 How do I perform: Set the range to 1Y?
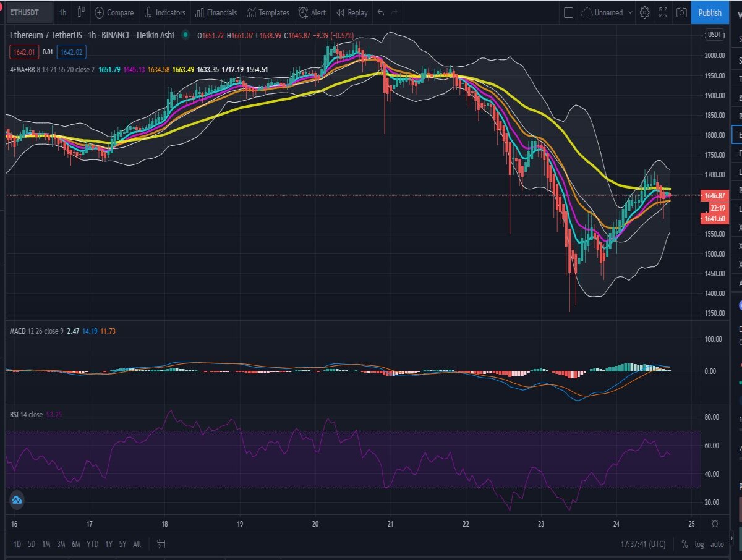[109, 544]
